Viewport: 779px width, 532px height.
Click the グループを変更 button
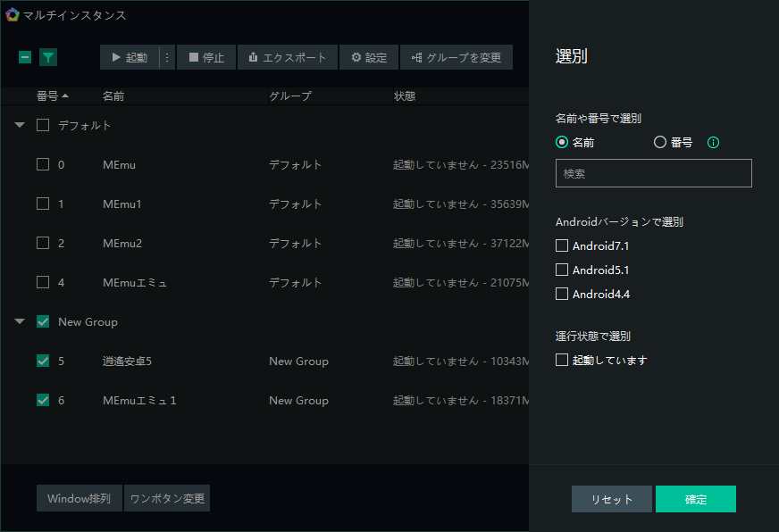[457, 57]
